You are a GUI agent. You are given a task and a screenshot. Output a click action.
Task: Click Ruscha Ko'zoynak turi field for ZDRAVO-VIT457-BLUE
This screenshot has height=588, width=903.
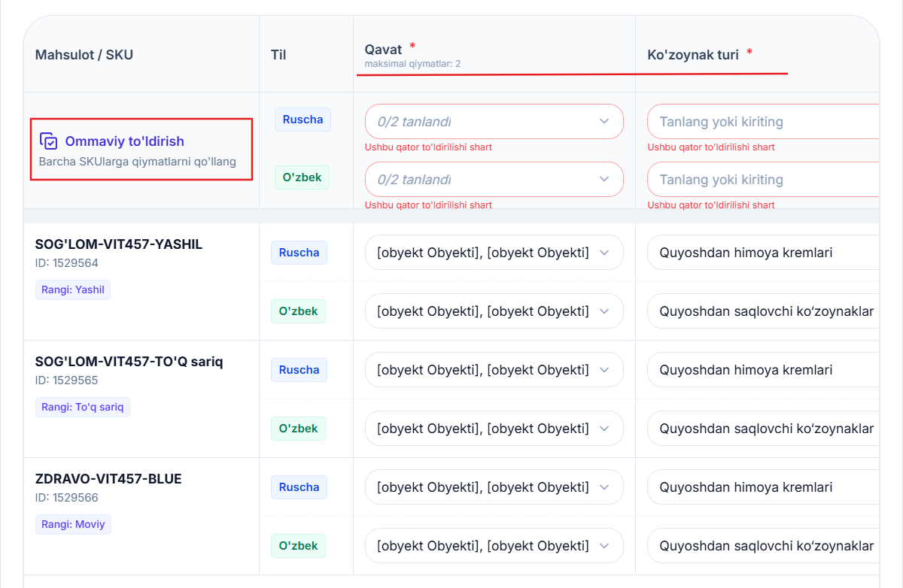click(x=763, y=487)
